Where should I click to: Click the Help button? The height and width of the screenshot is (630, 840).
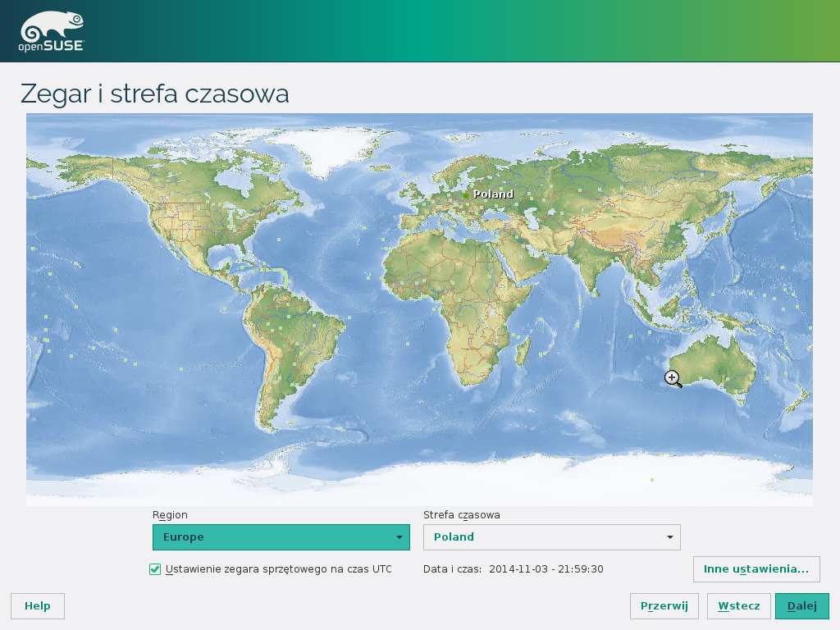[x=38, y=606]
